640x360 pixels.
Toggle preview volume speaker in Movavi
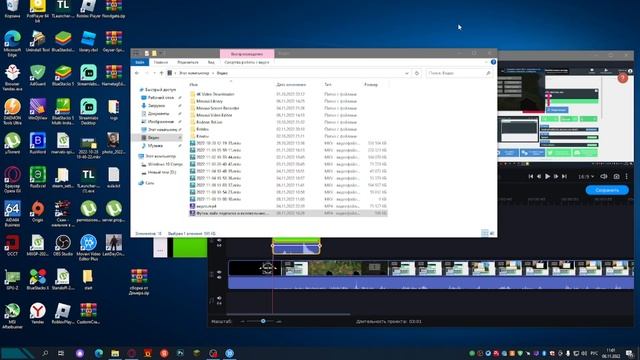[x=604, y=176]
